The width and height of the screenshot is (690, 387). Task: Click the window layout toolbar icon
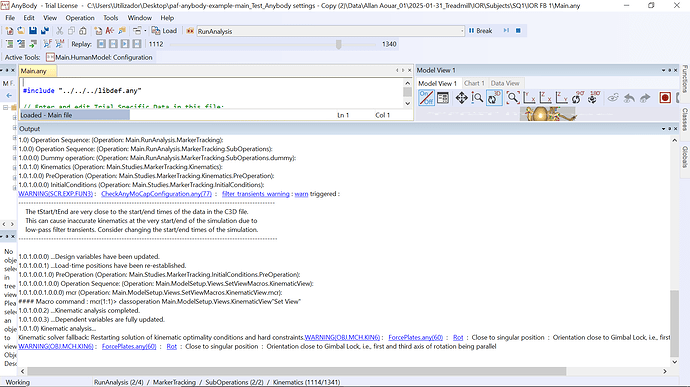click(137, 31)
